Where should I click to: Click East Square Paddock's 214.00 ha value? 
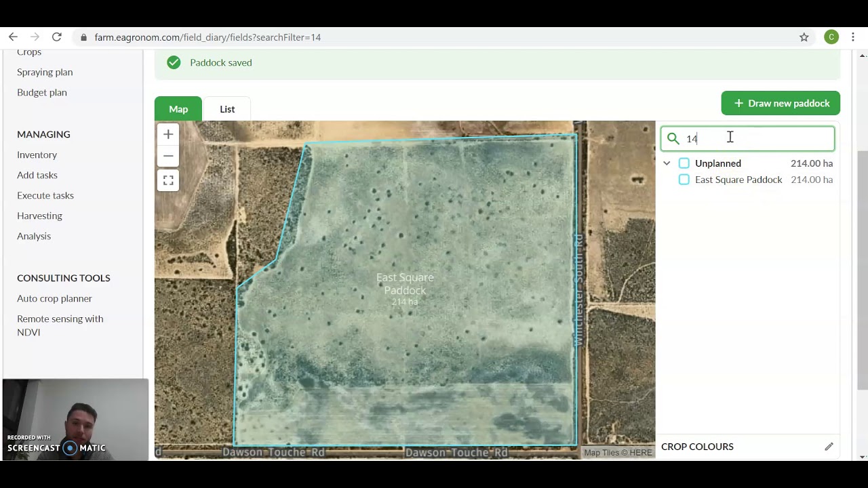point(812,180)
